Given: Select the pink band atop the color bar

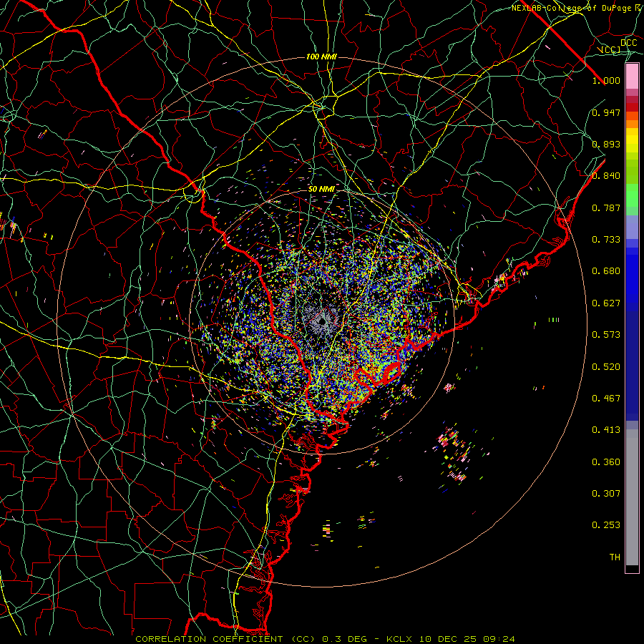Looking at the screenshot, I should (632, 76).
